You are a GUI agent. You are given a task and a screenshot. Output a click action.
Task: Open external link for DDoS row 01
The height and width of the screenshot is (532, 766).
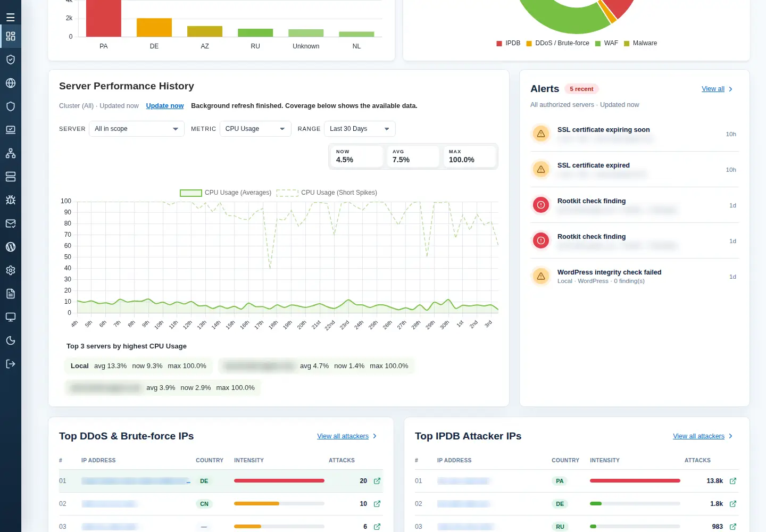(377, 481)
